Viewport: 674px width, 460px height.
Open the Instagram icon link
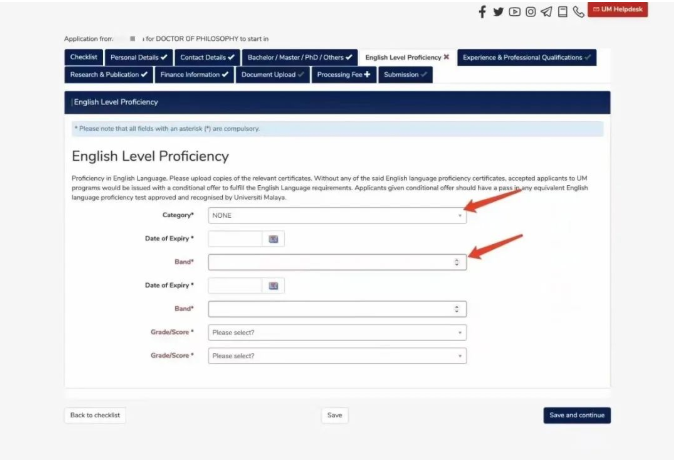pos(530,12)
